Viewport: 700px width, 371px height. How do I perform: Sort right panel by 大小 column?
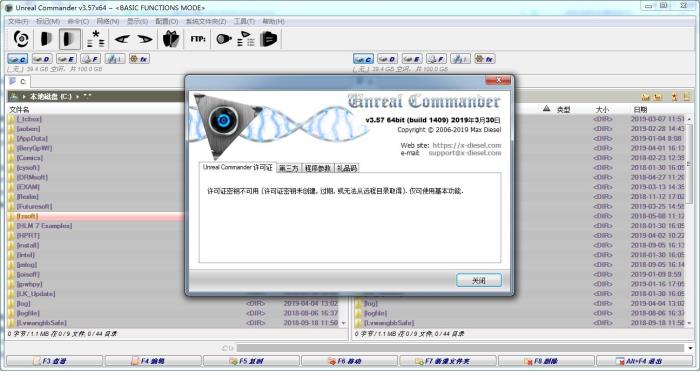pyautogui.click(x=602, y=109)
